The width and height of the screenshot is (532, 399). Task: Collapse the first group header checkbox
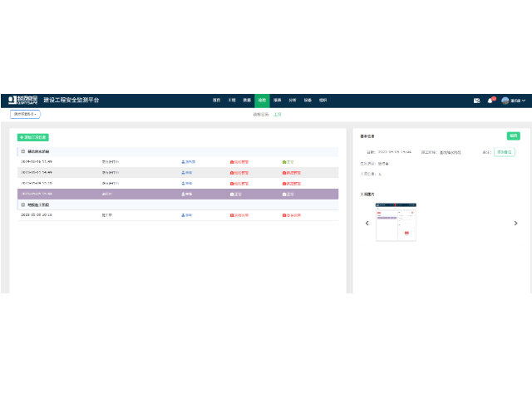[22, 152]
